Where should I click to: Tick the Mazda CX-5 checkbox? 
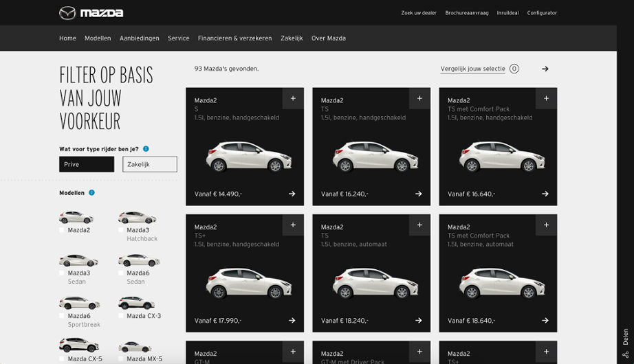(x=62, y=359)
